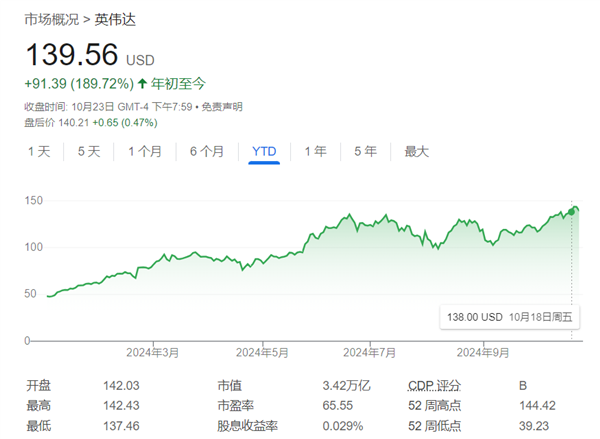Image resolution: width=600 pixels, height=439 pixels.
Task: Switch to the 1天 time range tab
Action: tap(39, 152)
